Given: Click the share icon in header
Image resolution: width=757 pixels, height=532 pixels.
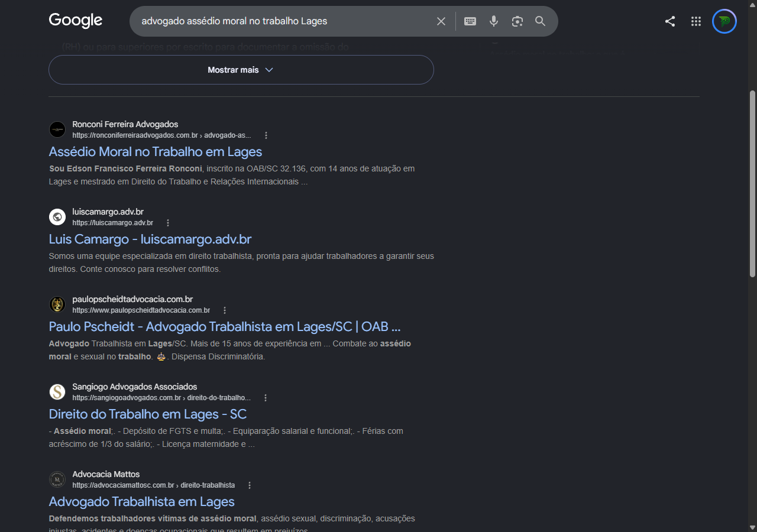Looking at the screenshot, I should point(670,21).
